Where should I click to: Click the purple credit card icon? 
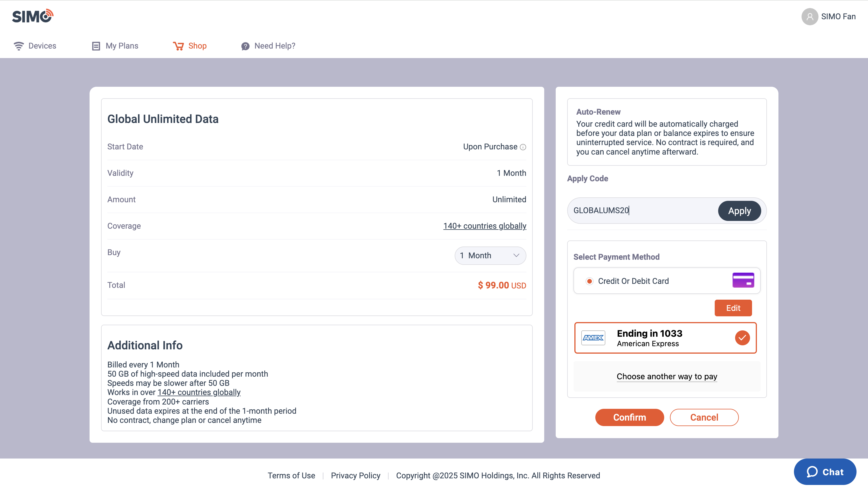(743, 280)
